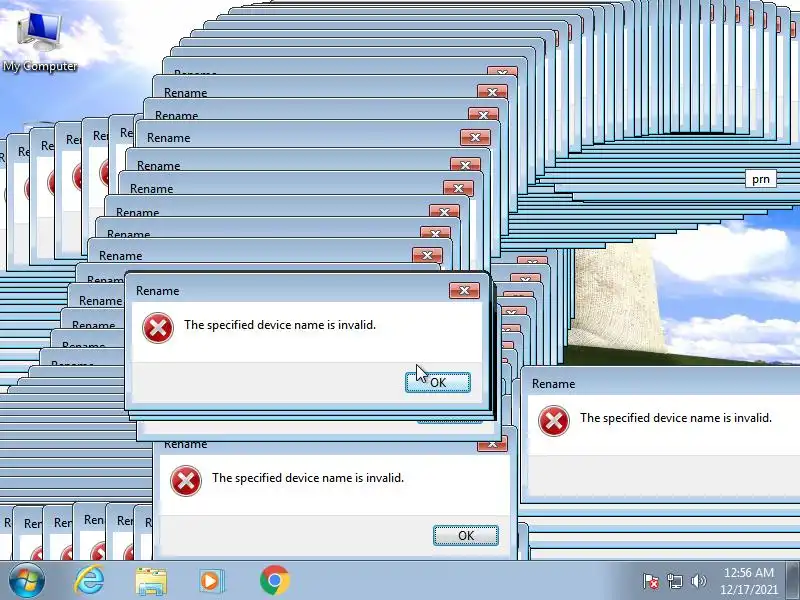The image size is (800, 600).
Task: Open the volume speaker tray icon
Action: 698,581
